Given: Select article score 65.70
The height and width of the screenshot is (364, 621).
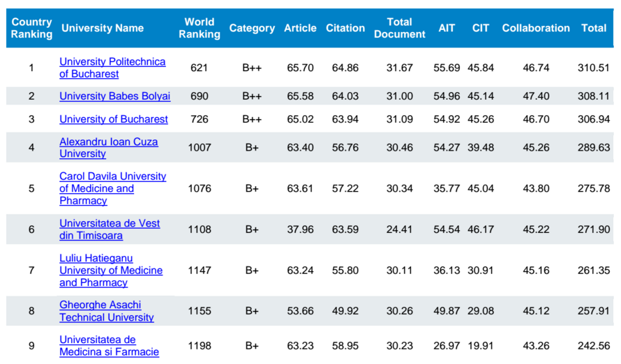Looking at the screenshot, I should tap(300, 68).
